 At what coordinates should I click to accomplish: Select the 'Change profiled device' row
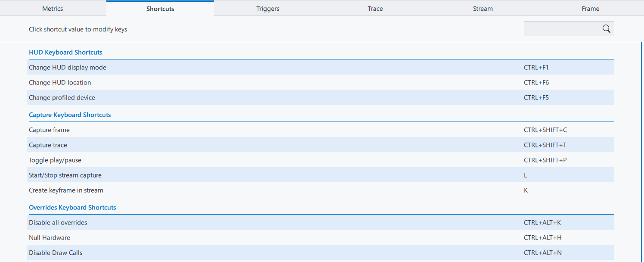point(320,97)
